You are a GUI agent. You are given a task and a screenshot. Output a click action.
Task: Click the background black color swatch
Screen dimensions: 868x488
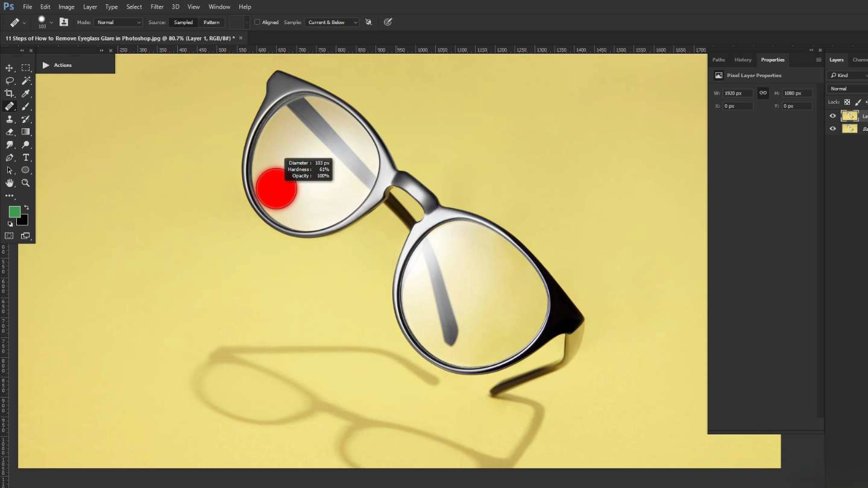[x=23, y=221]
